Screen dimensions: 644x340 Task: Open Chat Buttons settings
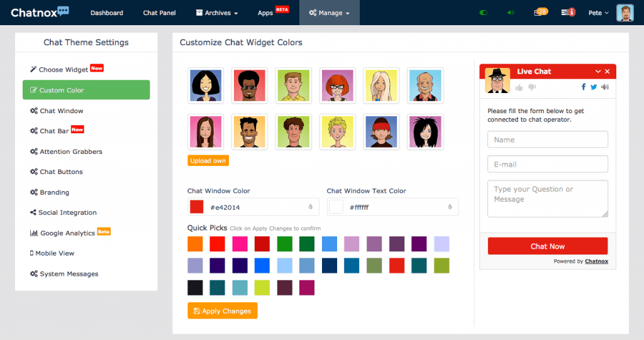56,172
